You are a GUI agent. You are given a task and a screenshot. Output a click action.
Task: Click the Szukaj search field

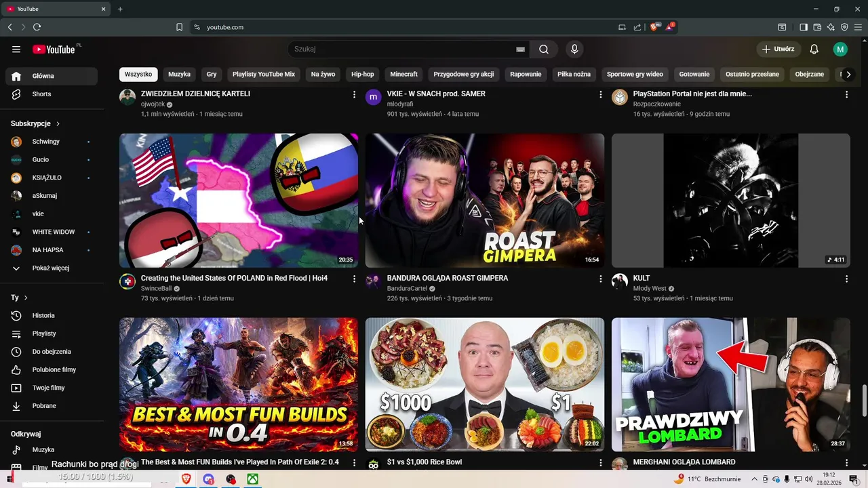[x=402, y=49]
